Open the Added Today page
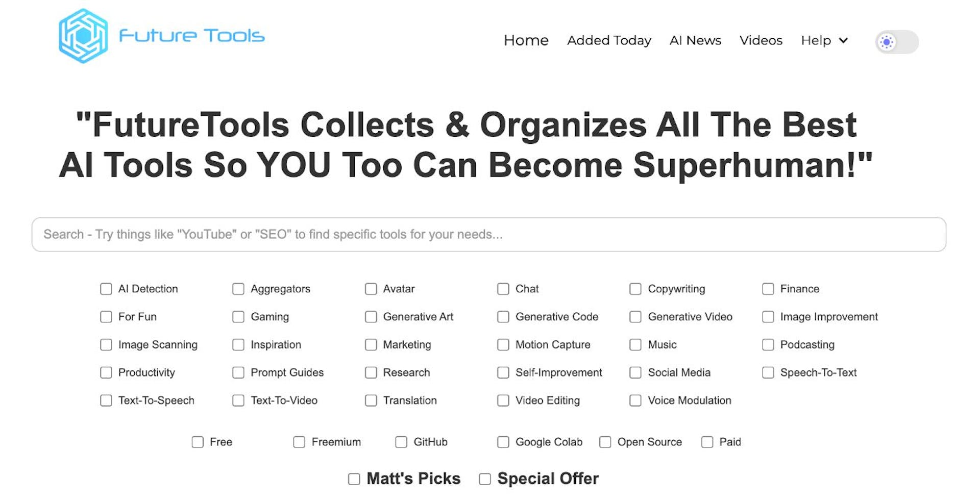980x501 pixels. point(608,40)
